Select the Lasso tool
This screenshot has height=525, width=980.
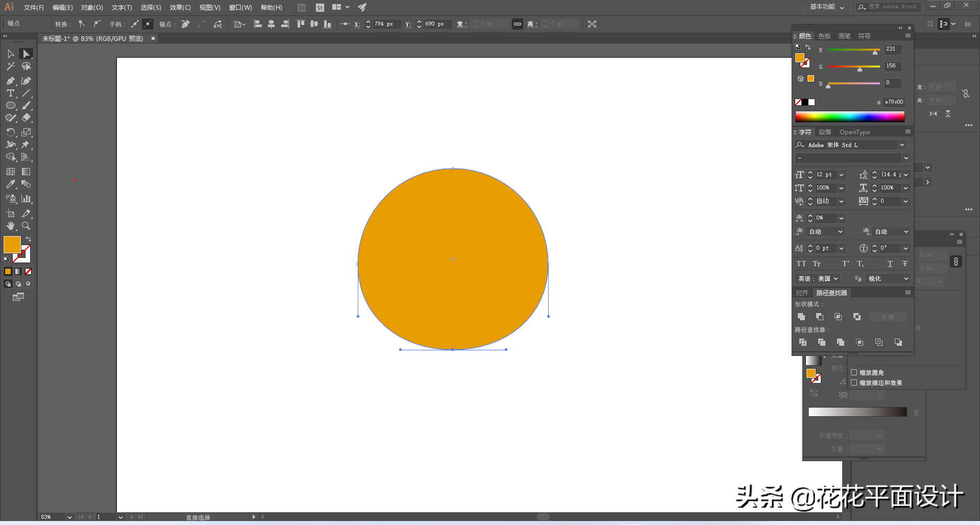coord(26,66)
